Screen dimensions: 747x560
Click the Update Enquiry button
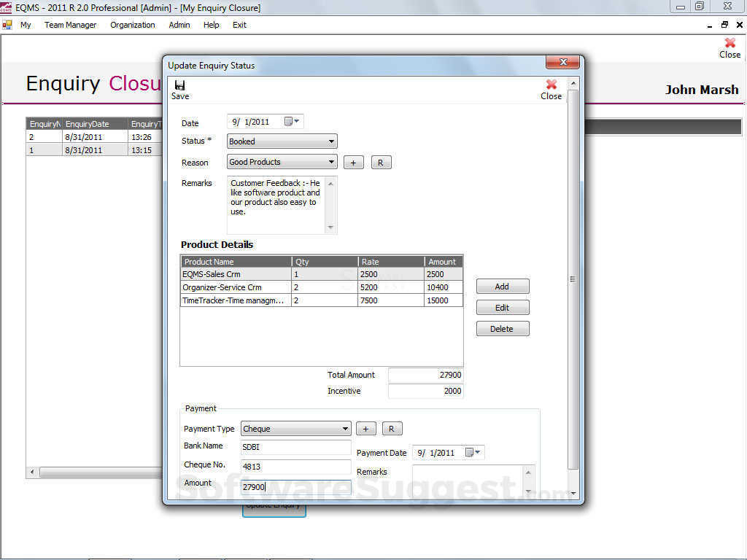tap(274, 505)
